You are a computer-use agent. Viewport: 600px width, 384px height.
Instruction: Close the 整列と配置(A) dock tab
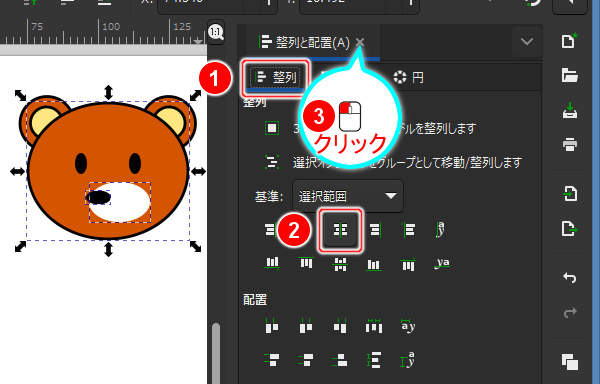pos(360,42)
